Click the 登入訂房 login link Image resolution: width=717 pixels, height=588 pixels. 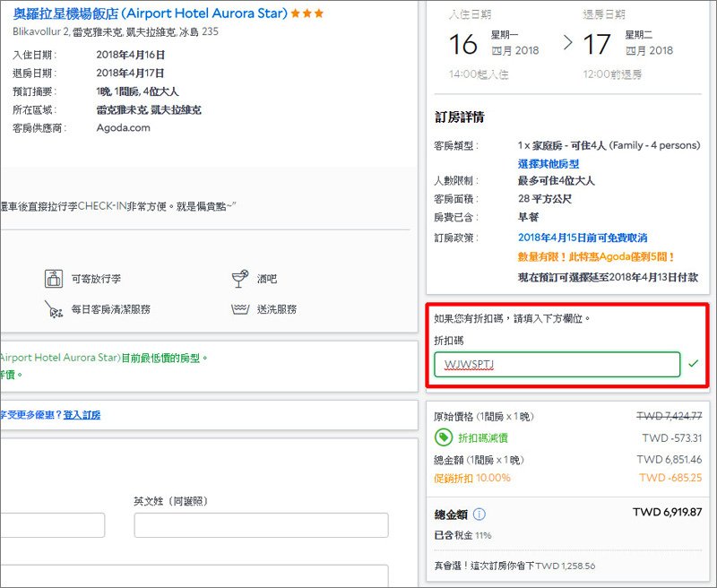pyautogui.click(x=82, y=415)
